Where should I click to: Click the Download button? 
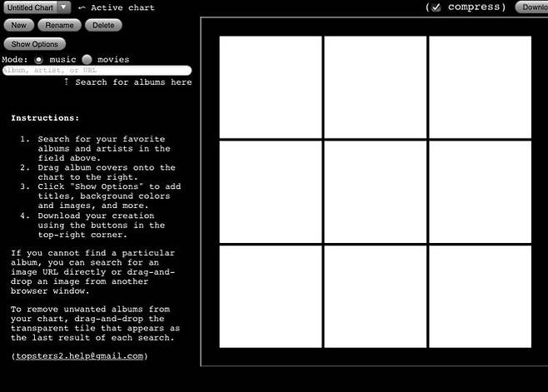coord(533,7)
